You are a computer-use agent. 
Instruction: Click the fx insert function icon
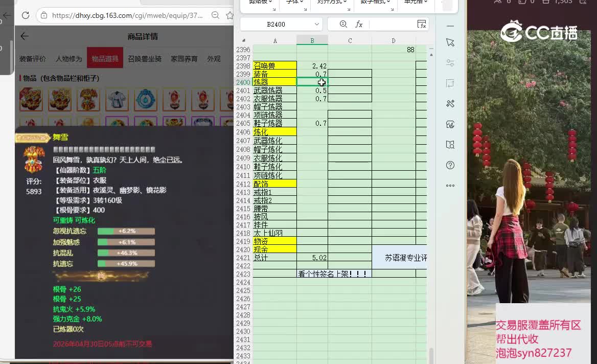pos(359,24)
